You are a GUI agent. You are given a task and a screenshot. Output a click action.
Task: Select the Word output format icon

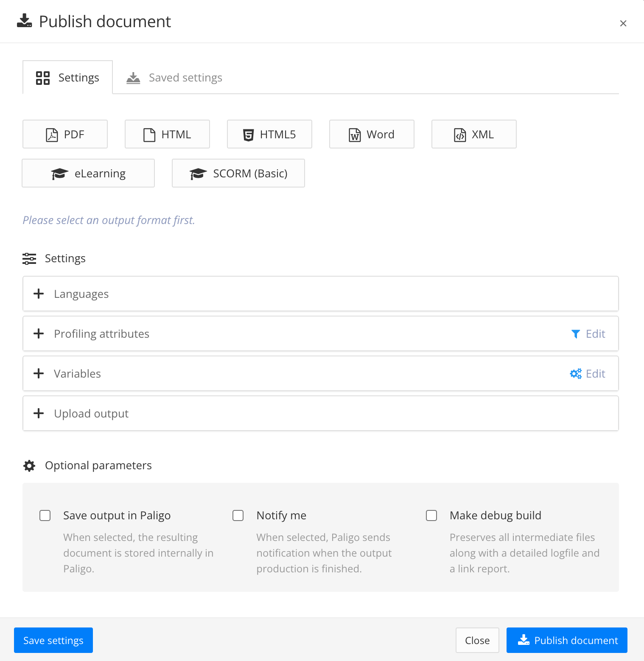[x=355, y=134]
